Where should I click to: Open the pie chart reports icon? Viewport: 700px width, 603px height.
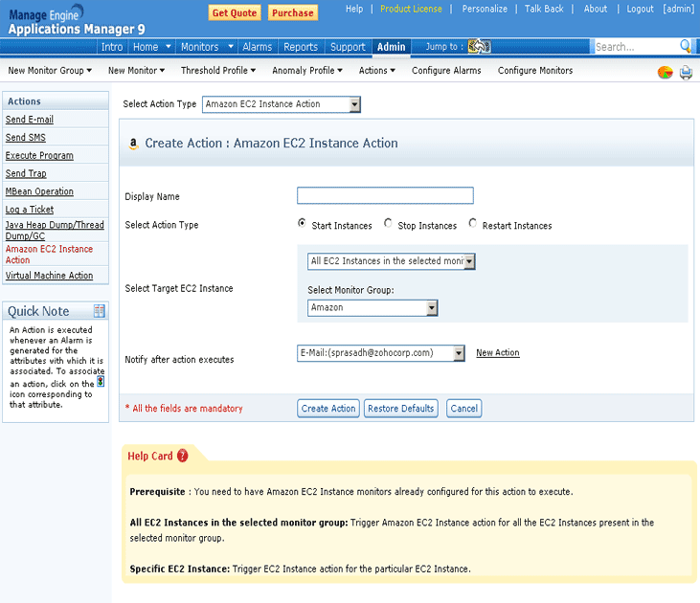point(665,72)
